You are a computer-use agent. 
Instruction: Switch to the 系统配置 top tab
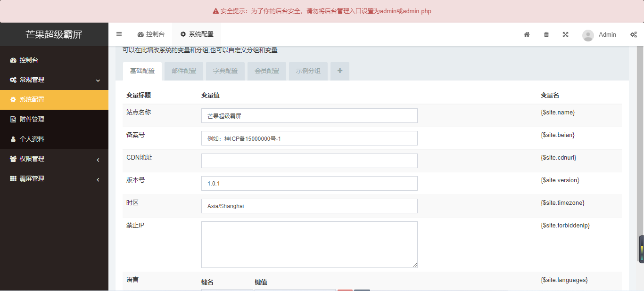[197, 34]
